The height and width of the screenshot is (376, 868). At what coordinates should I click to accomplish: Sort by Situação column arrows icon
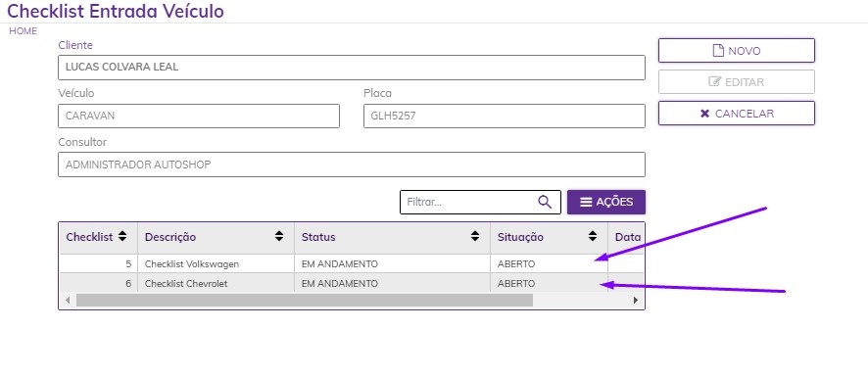pos(593,237)
